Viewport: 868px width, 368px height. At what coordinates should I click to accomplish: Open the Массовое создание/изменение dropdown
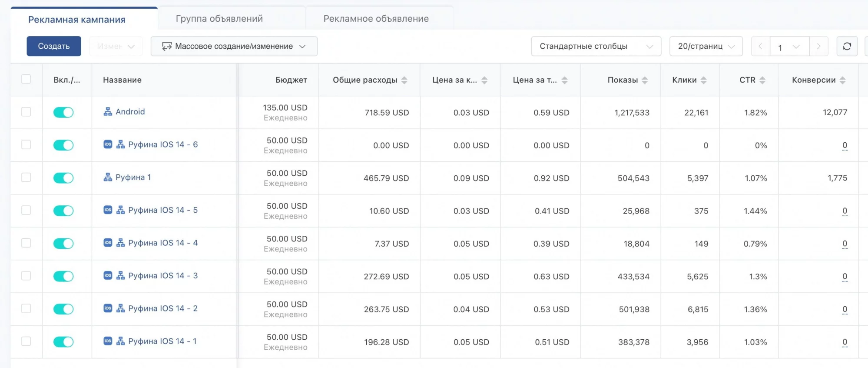[234, 46]
